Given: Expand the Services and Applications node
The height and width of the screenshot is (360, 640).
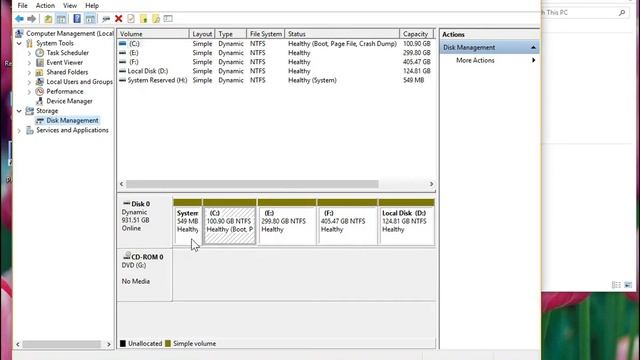Looking at the screenshot, I should pyautogui.click(x=19, y=131).
